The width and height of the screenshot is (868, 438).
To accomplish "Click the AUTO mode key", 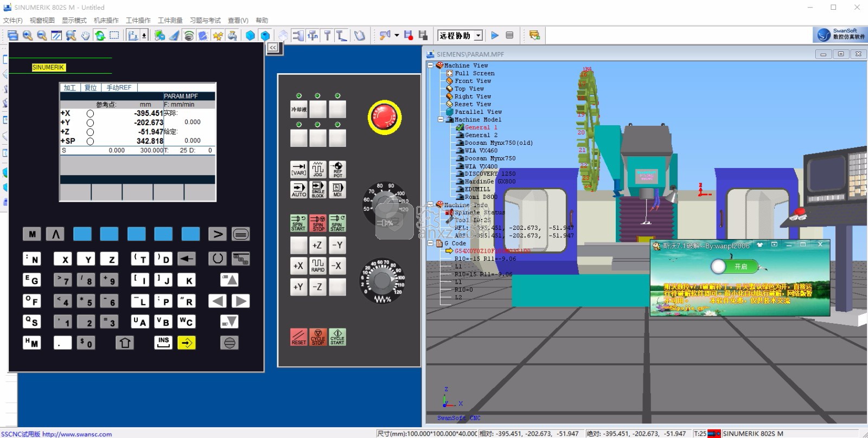I will click(299, 189).
